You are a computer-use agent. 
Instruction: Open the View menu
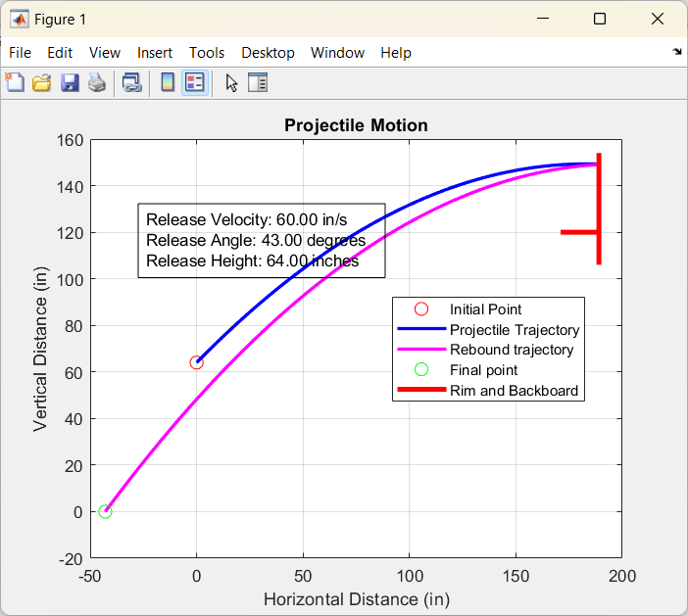coord(105,53)
